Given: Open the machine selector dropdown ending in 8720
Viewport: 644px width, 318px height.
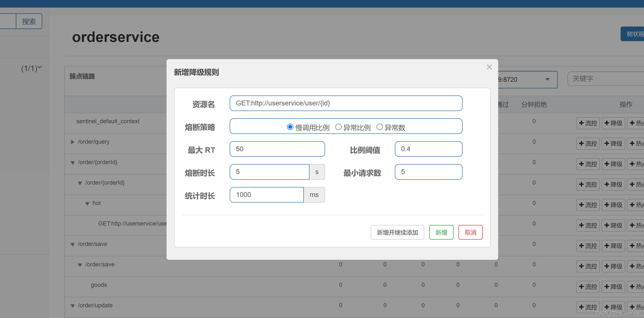Looking at the screenshot, I should (x=547, y=79).
